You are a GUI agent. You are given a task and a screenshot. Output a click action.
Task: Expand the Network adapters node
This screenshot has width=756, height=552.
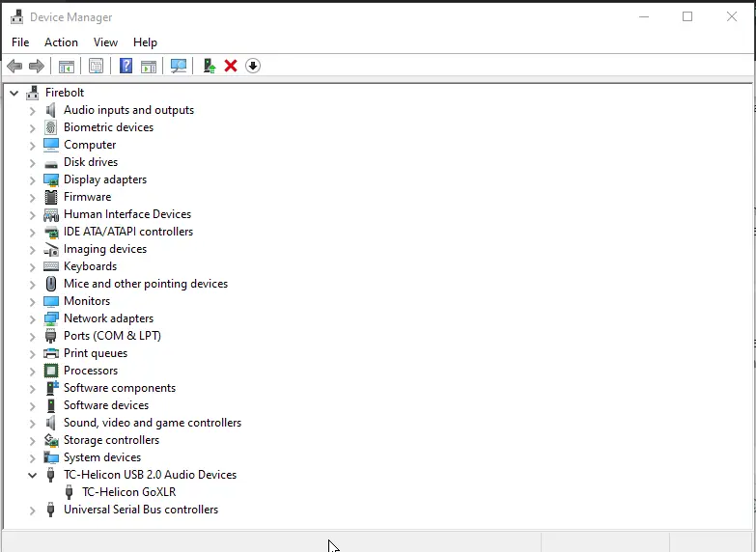tap(33, 318)
